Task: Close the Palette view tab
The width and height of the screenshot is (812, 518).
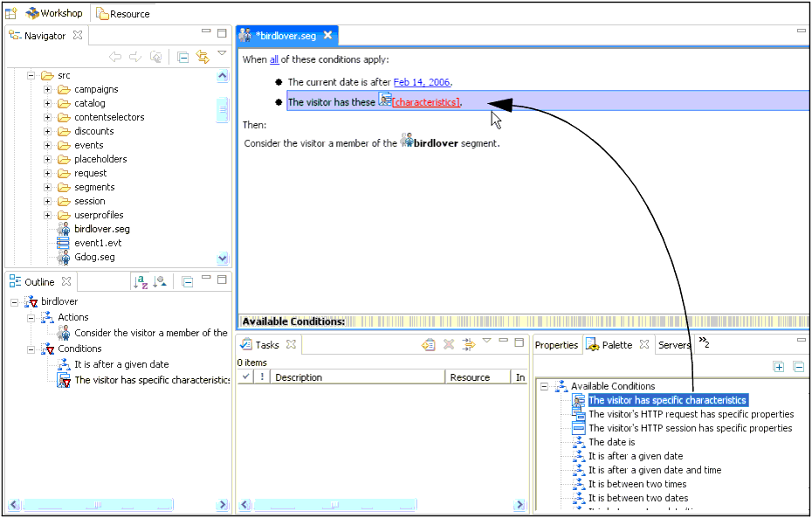Action: coord(644,344)
